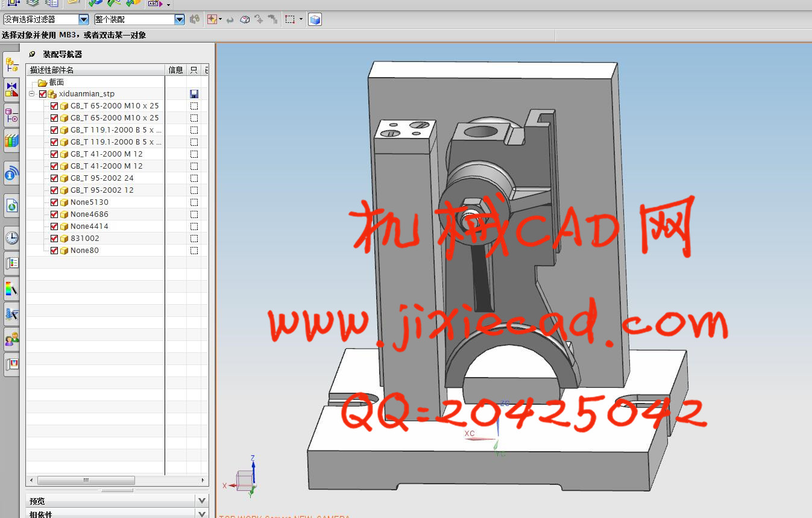Toggle the None4414 visibility checkbox
The image size is (812, 518).
pyautogui.click(x=55, y=226)
